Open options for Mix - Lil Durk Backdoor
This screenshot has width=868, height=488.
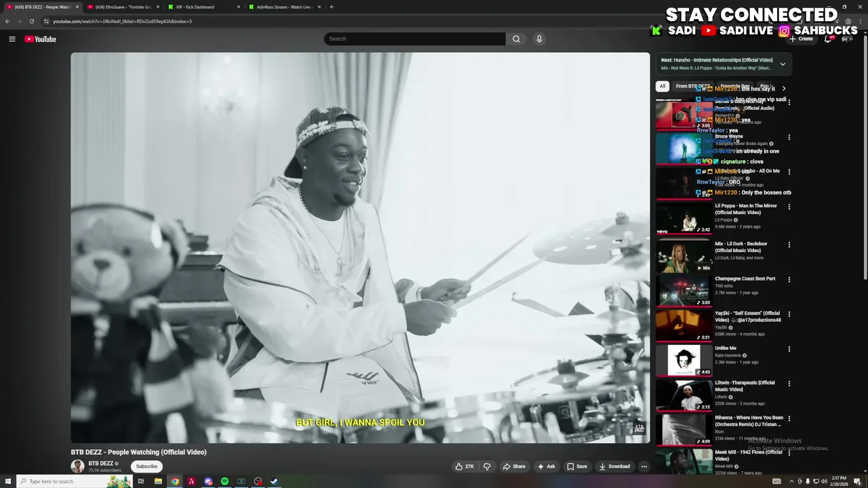(x=789, y=245)
